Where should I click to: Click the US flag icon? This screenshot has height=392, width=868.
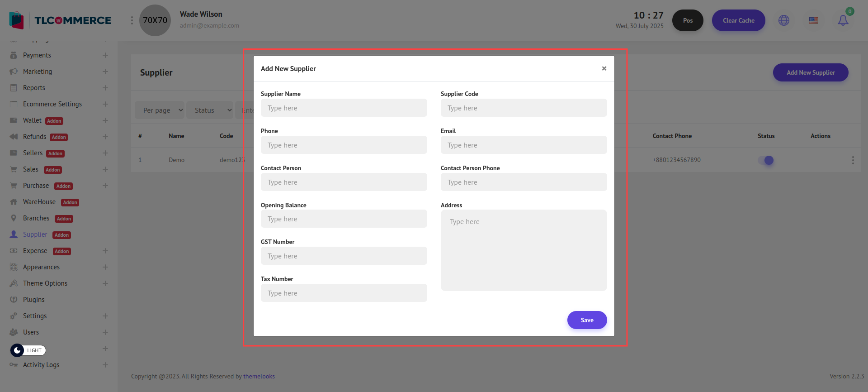tap(814, 20)
